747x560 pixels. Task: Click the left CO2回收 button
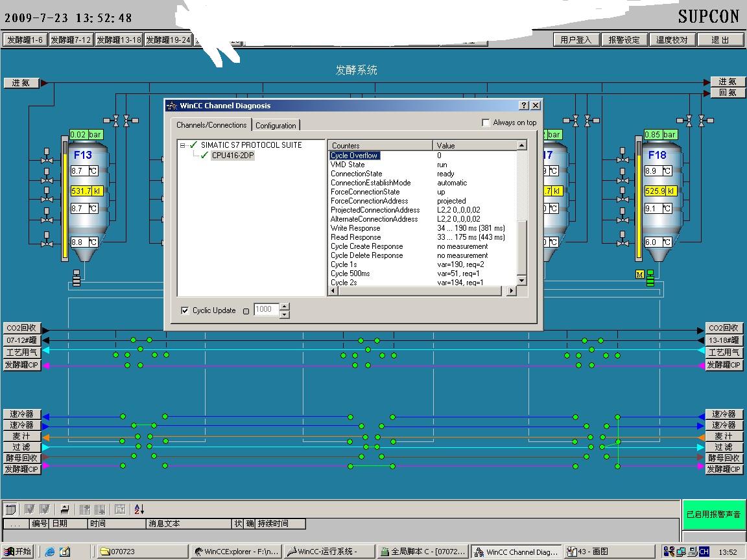[x=21, y=328]
